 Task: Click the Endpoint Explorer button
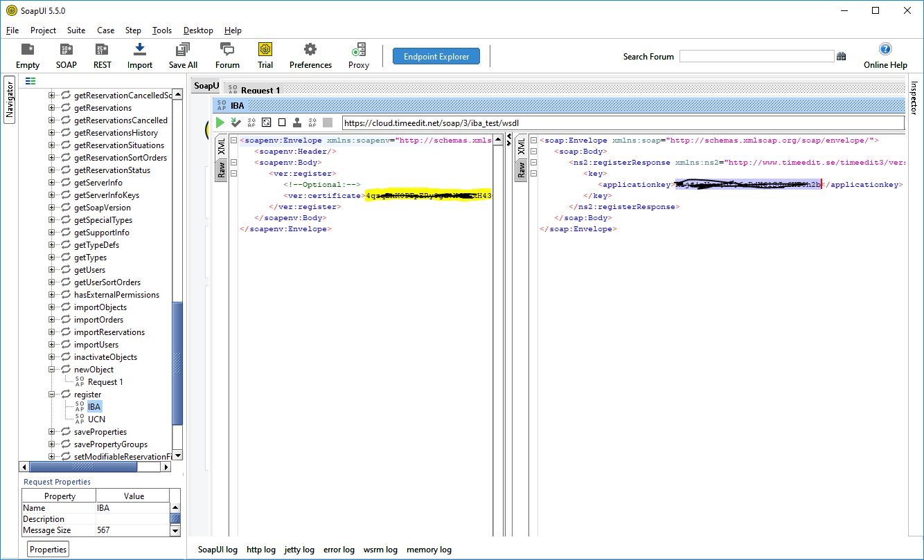(436, 57)
